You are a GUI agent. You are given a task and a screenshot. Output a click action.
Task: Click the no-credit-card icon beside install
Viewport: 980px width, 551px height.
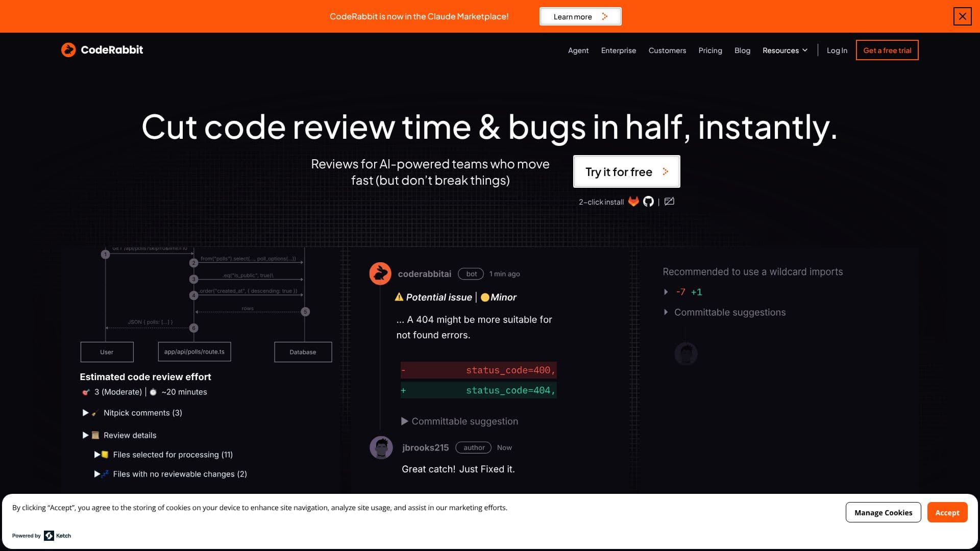[669, 202]
